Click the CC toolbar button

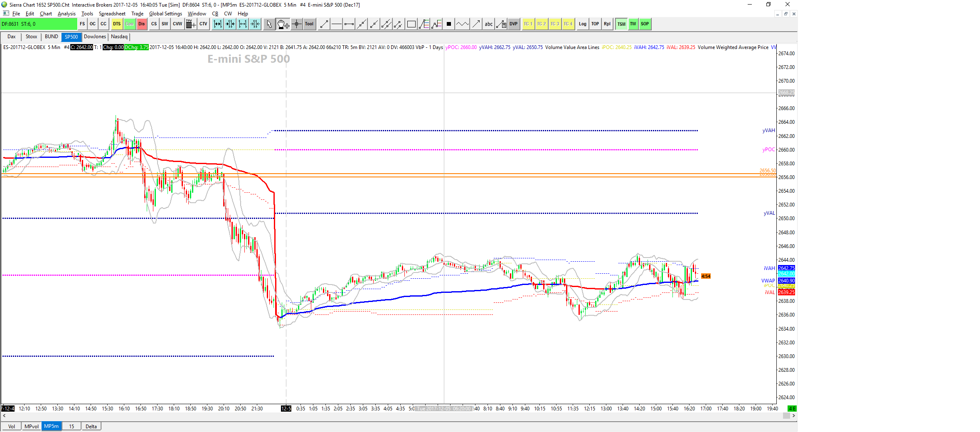click(103, 24)
